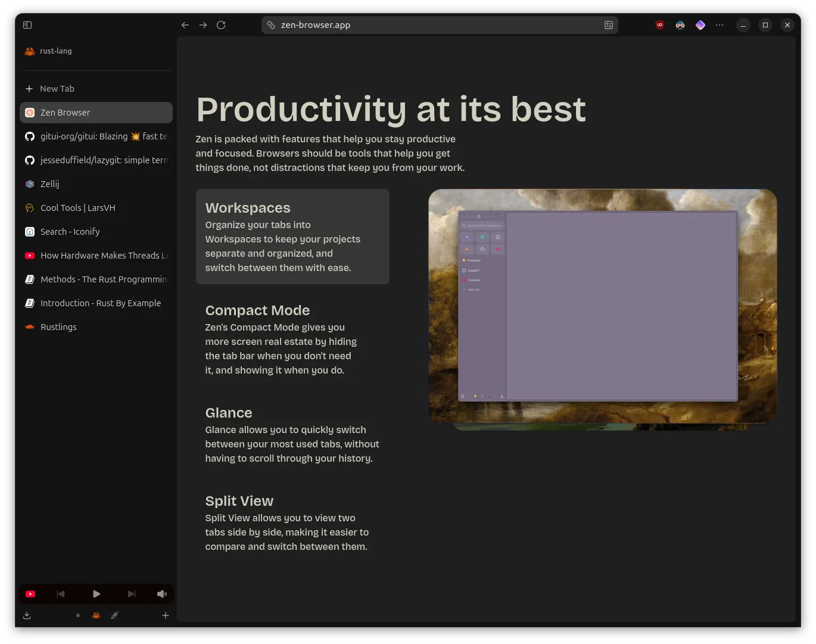Click the Productivity at its best heading
This screenshot has height=644, width=816.
pos(391,109)
